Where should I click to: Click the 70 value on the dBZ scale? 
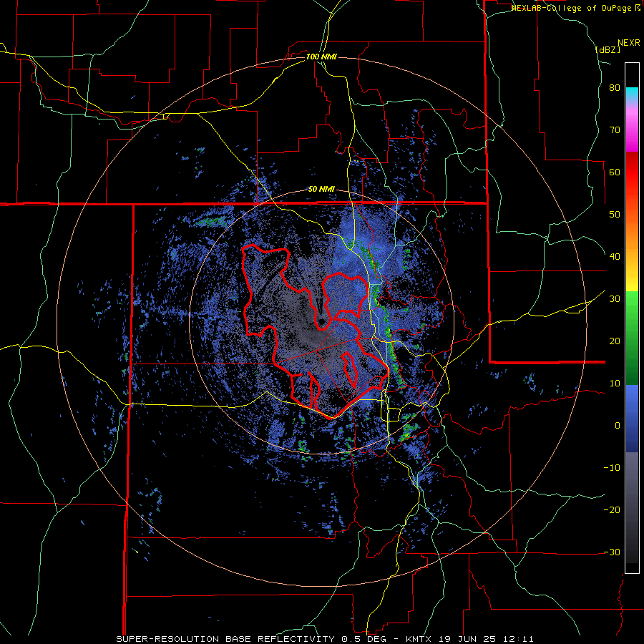615,130
